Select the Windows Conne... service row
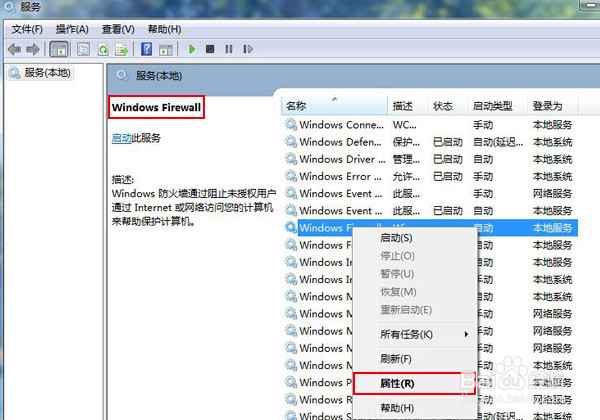Image resolution: width=600 pixels, height=420 pixels. tap(430, 125)
